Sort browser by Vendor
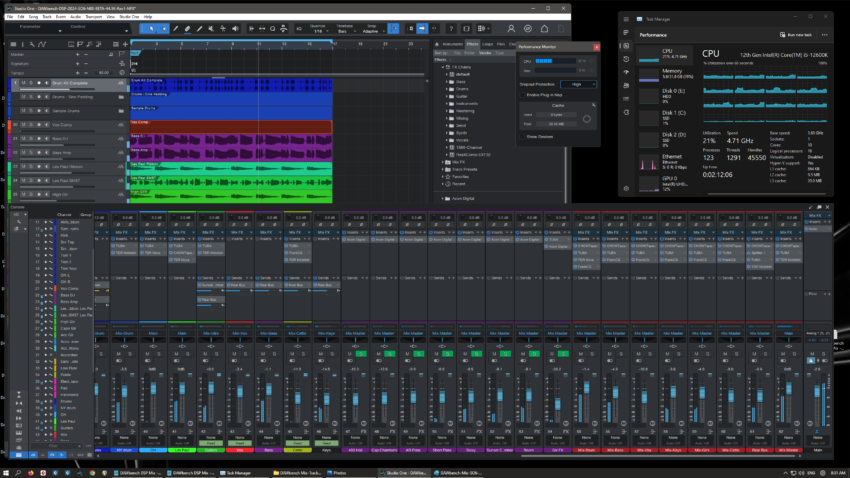Image resolution: width=850 pixels, height=478 pixels. point(485,53)
